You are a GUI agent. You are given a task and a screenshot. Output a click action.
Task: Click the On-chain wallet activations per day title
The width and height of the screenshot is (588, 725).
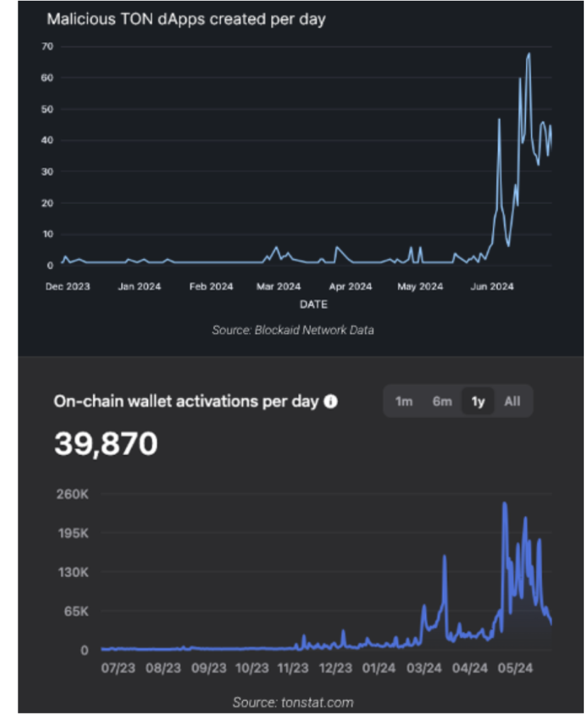point(186,401)
